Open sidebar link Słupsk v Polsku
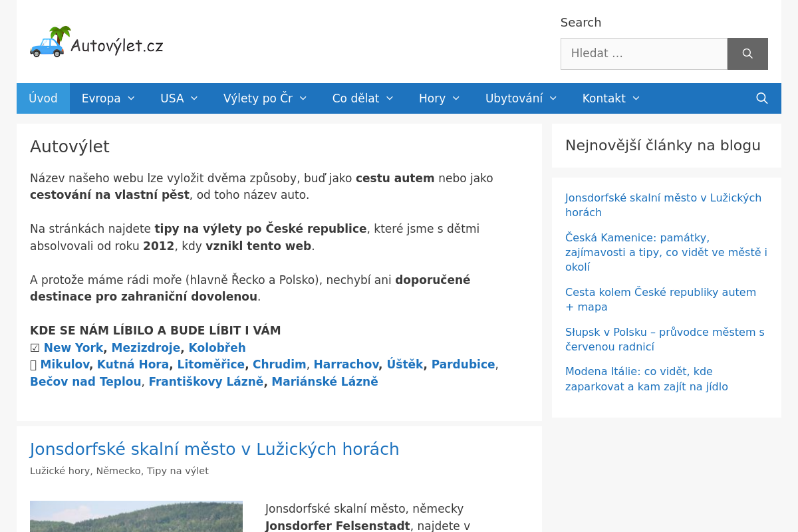This screenshot has width=798, height=532. click(x=665, y=339)
